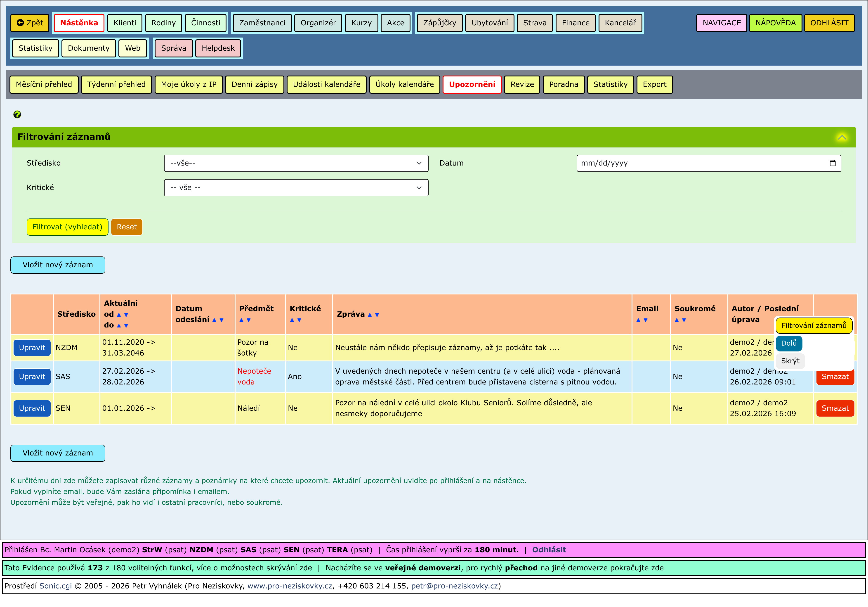This screenshot has height=607, width=868.
Task: Sort Předmět column ascending
Action: coord(242,320)
